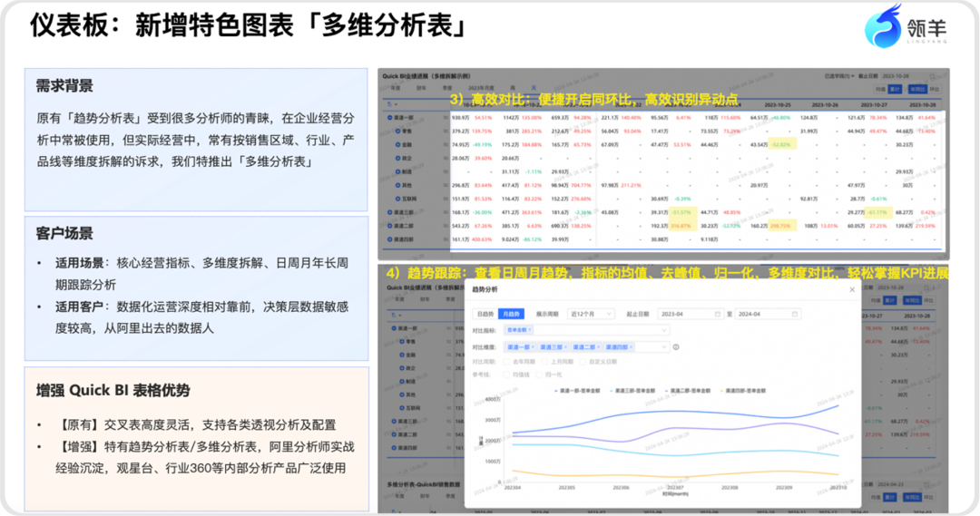Expand 互联网 in the 高效对比 table
This screenshot has height=516, width=980.
397,199
